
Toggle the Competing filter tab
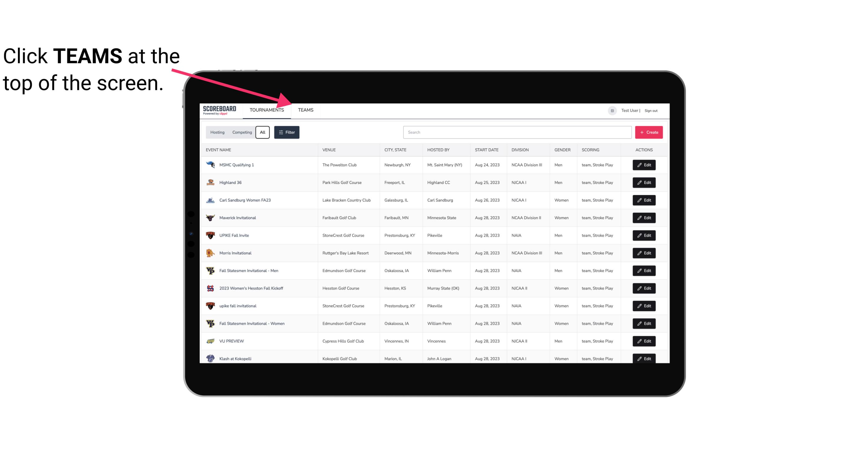pyautogui.click(x=241, y=132)
